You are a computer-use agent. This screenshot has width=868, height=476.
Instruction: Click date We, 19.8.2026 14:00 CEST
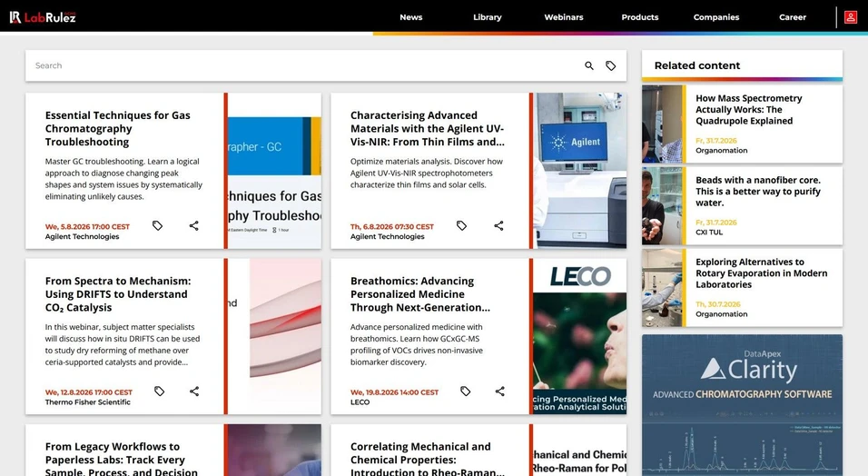(394, 392)
